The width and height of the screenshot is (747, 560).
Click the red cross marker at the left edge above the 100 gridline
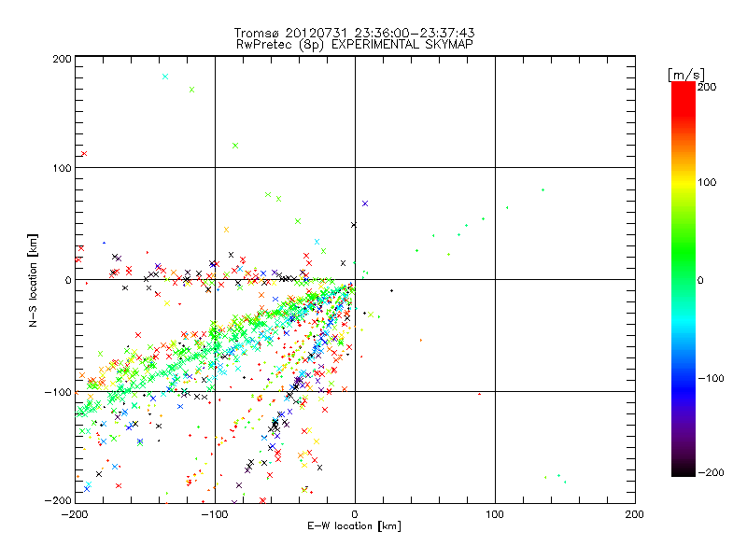84,154
